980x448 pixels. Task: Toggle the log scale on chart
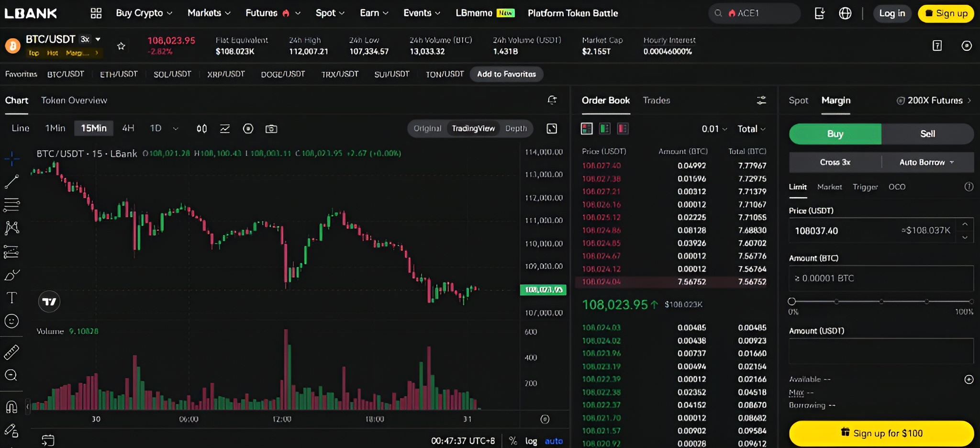tap(531, 441)
